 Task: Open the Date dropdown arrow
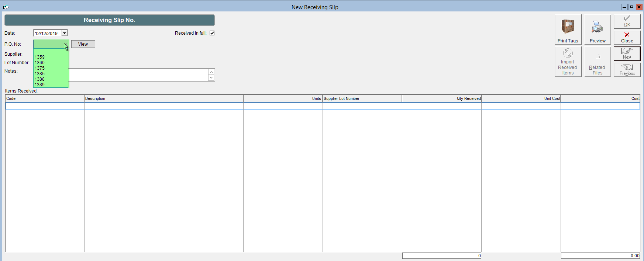pos(64,33)
